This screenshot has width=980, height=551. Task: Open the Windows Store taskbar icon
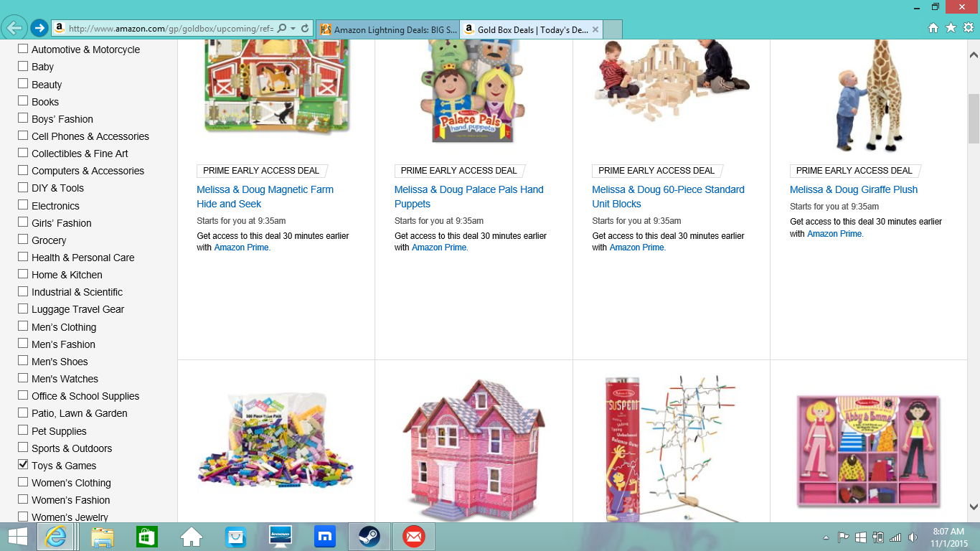point(147,537)
